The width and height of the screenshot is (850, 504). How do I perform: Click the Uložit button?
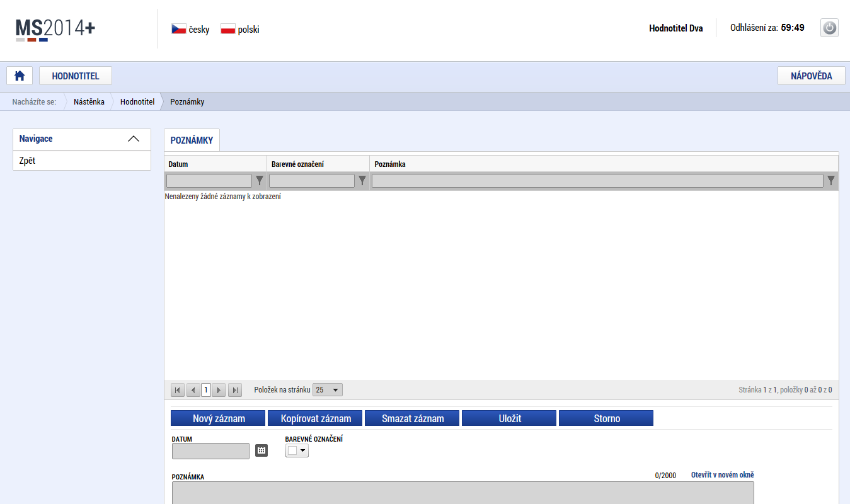pyautogui.click(x=509, y=418)
